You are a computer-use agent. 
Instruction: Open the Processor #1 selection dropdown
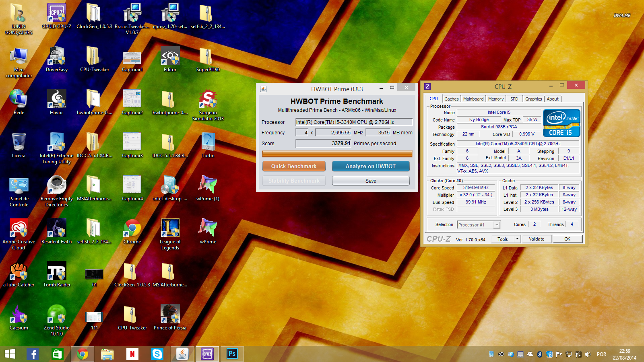click(479, 225)
